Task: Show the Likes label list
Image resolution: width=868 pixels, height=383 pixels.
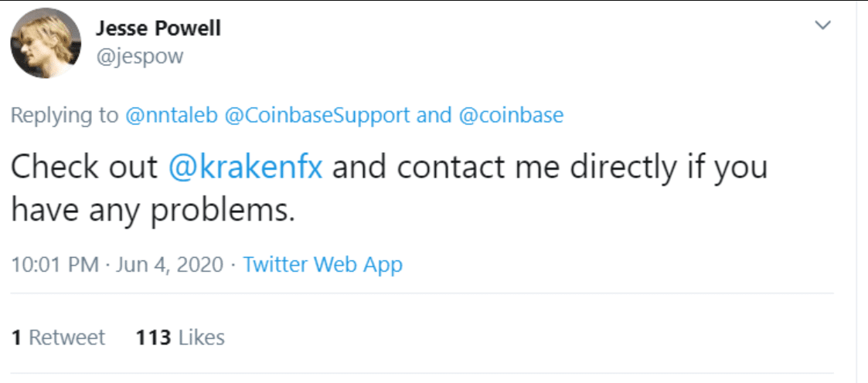Action: (202, 337)
